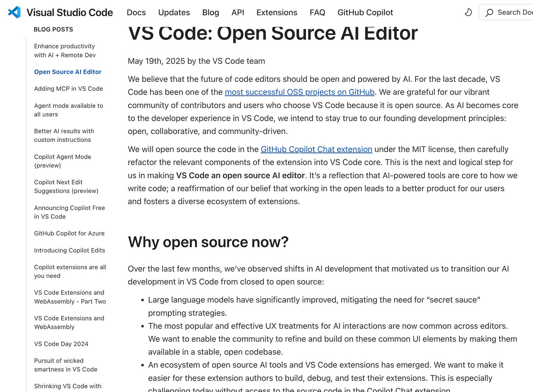
Task: Open the API nav item
Action: (238, 12)
